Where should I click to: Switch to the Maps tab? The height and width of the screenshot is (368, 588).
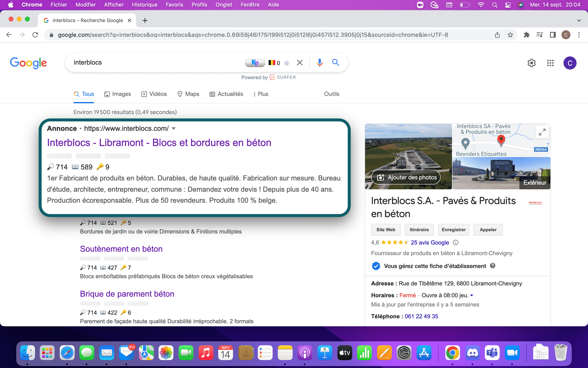(x=188, y=94)
